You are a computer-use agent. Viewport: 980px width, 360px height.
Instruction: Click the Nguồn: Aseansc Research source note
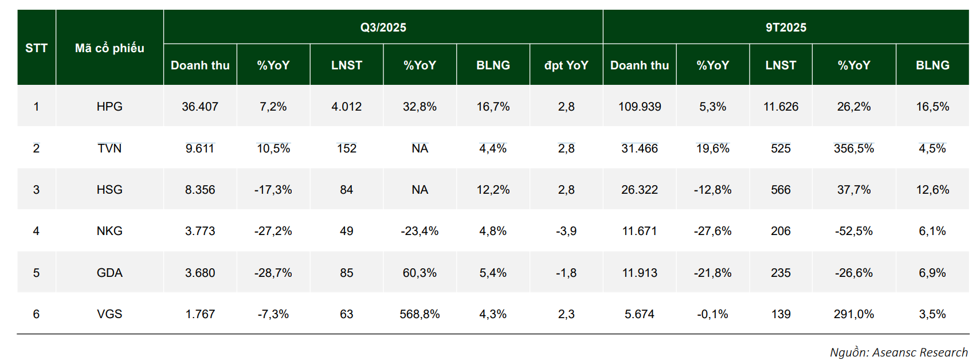(x=898, y=352)
